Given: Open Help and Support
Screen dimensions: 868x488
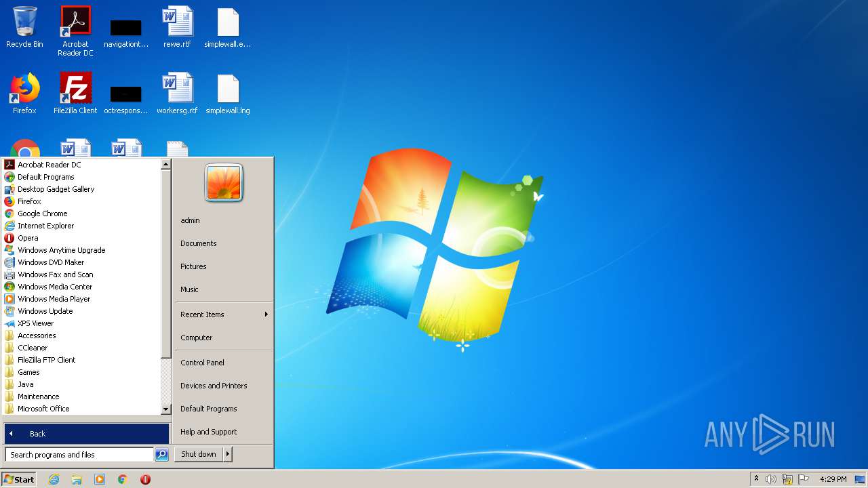Looking at the screenshot, I should coord(224,432).
